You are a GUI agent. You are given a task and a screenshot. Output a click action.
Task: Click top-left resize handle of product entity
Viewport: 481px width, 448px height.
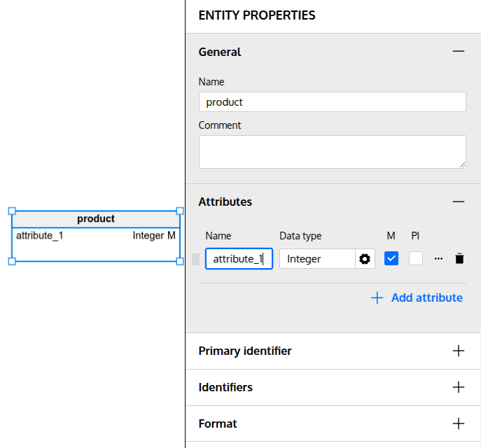[12, 211]
